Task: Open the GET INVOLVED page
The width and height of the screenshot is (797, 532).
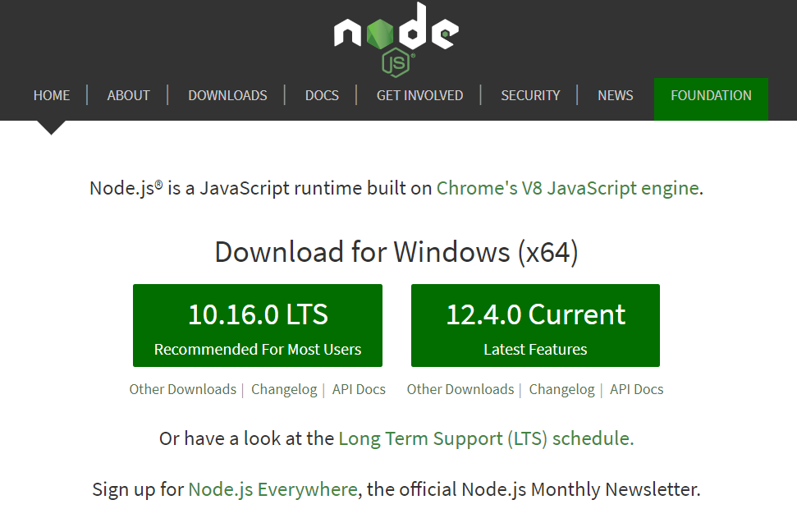Action: [419, 95]
